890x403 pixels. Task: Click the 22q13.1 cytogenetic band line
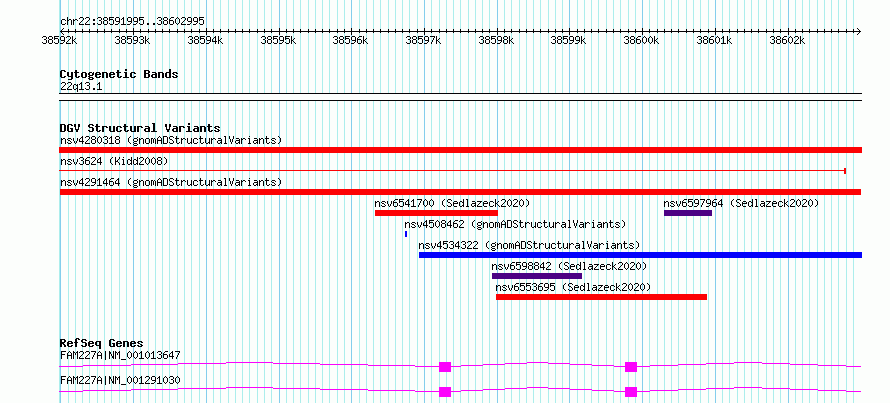coord(461,97)
